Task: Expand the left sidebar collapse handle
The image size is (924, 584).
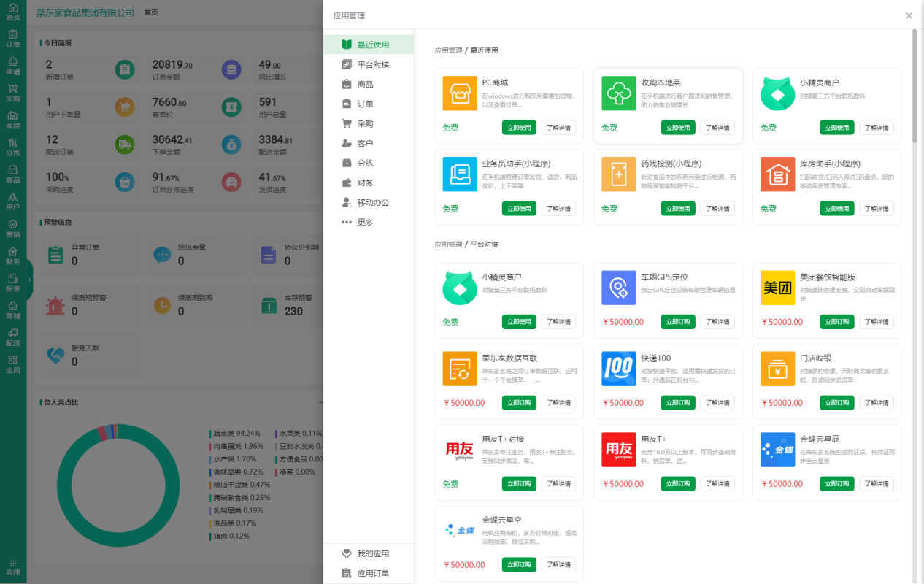Action: 30,279
